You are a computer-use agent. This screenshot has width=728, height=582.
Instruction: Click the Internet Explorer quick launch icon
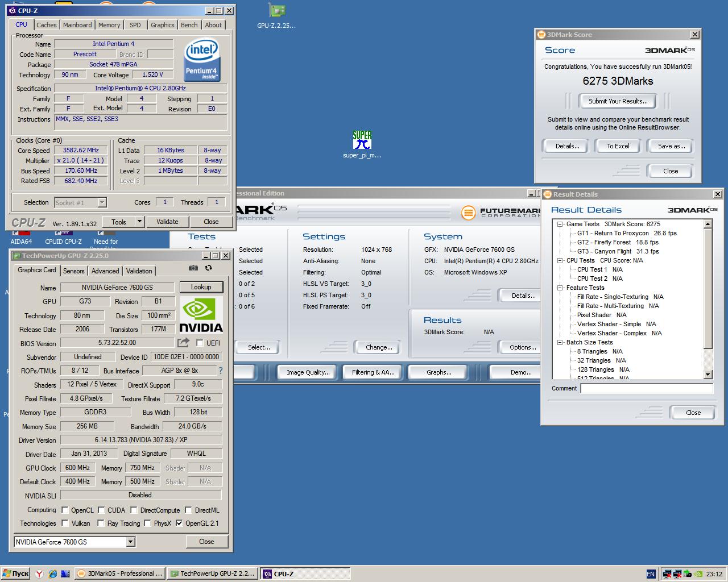[52, 574]
